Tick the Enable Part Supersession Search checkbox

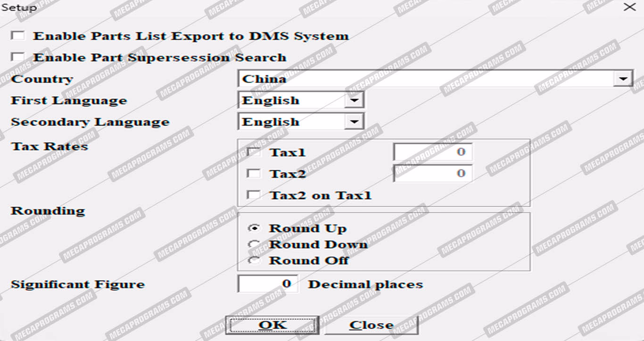18,57
